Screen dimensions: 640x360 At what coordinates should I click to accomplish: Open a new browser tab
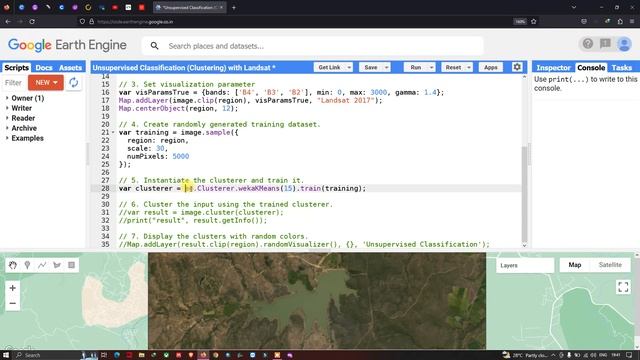point(234,7)
